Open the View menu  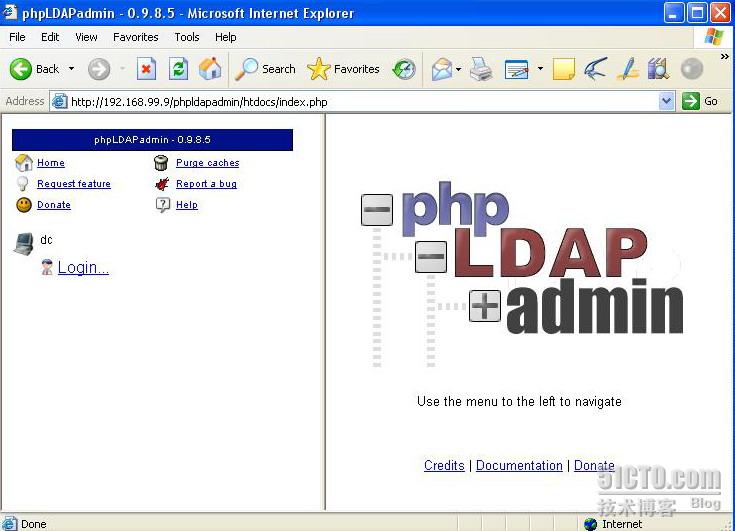click(x=86, y=37)
